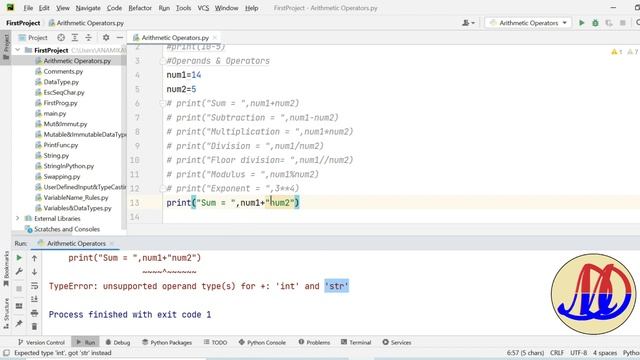
Task: Toggle soft-wrap in Run console
Action: (34, 286)
